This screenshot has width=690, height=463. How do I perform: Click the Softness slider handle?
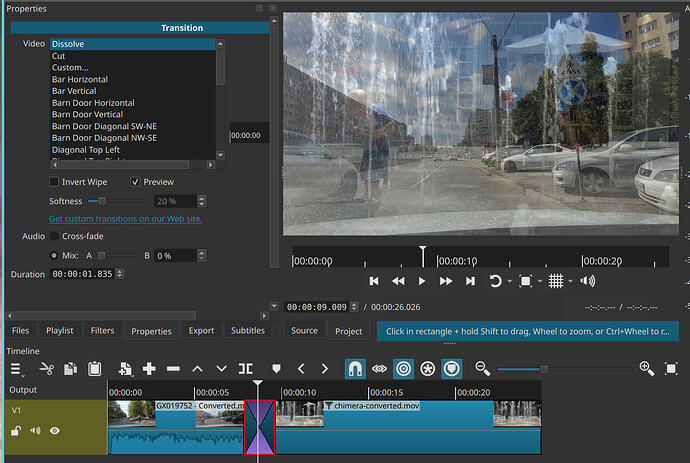(x=102, y=201)
